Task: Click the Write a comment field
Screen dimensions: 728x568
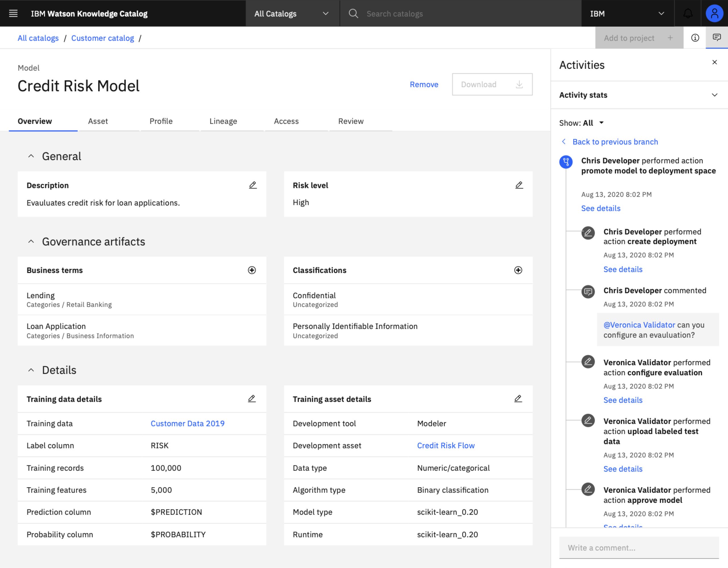Action: click(639, 548)
